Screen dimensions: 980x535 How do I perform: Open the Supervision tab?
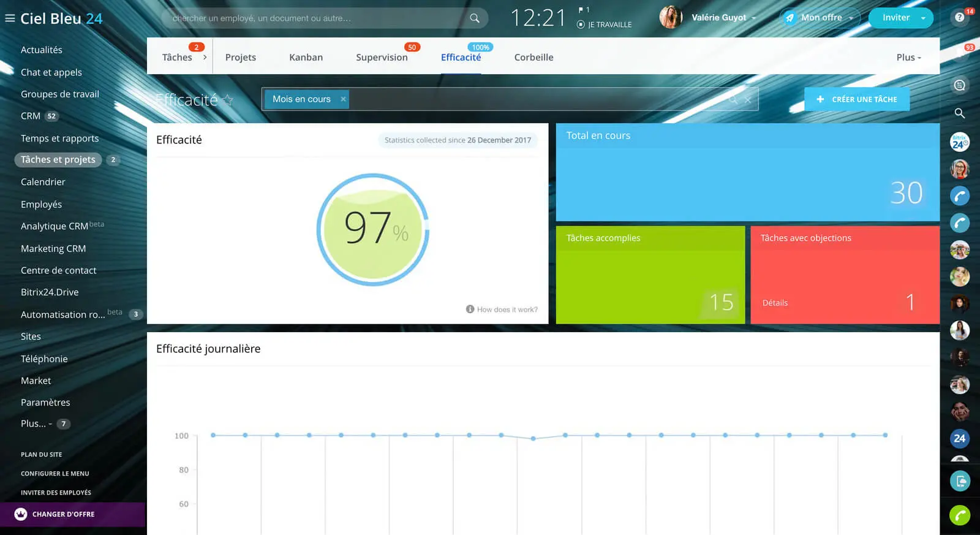pos(382,58)
